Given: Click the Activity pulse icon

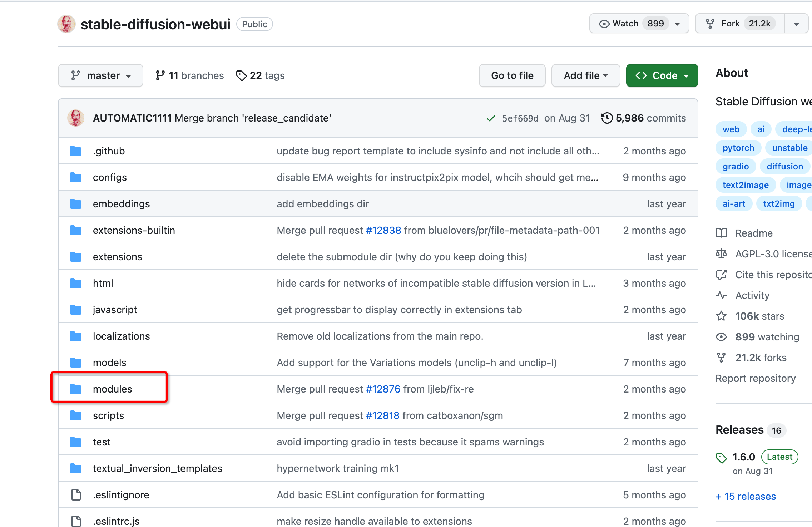Looking at the screenshot, I should click(x=721, y=295).
